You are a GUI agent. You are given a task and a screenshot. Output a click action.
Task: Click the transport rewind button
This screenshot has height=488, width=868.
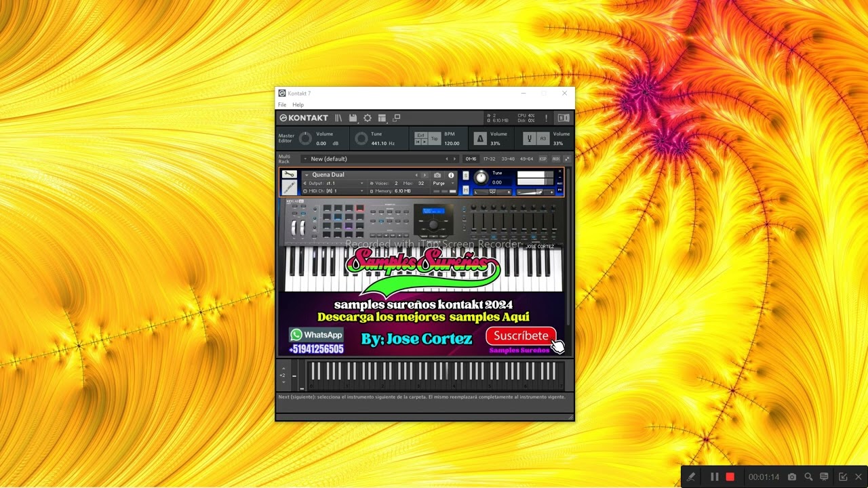(x=417, y=142)
